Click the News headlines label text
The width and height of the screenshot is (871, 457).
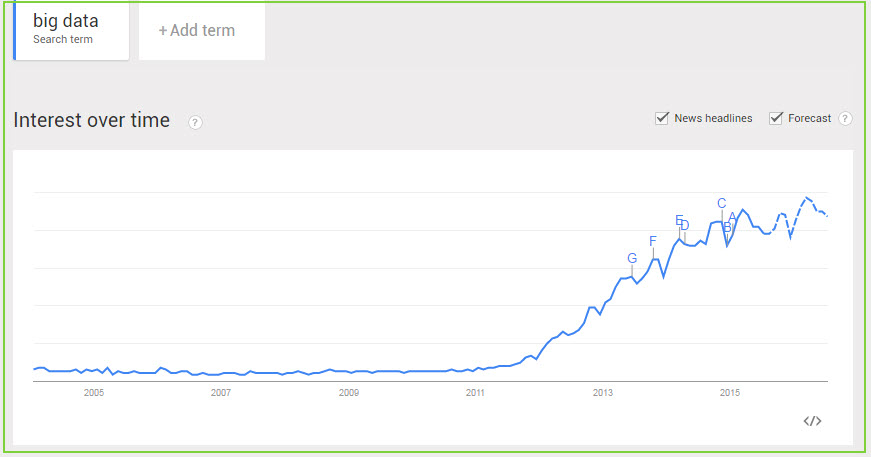pos(713,118)
